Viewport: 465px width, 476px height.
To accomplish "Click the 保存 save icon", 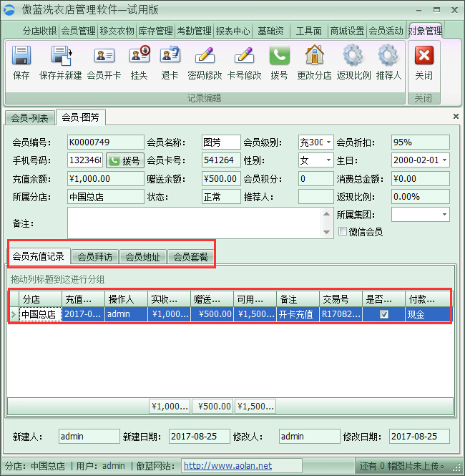I will click(21, 57).
